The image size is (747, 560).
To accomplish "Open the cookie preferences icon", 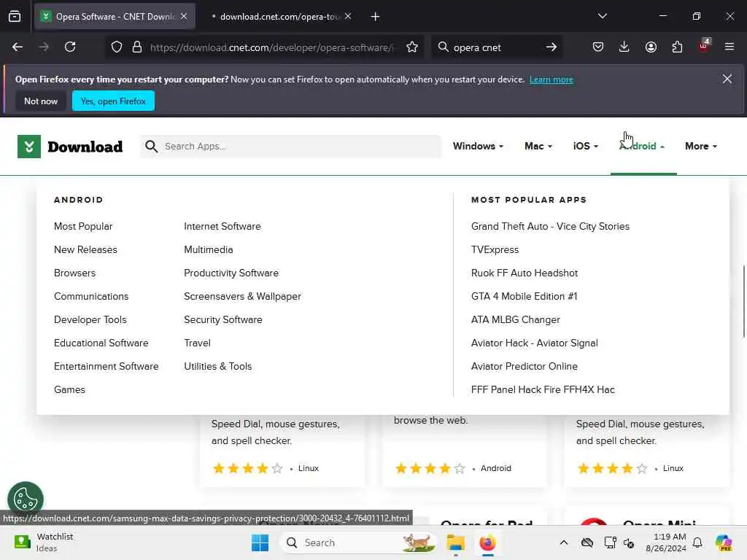I will (x=26, y=499).
